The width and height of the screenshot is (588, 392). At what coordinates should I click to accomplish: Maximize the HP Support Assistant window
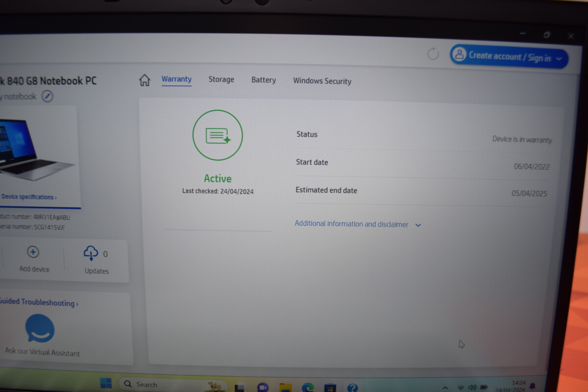(x=547, y=35)
